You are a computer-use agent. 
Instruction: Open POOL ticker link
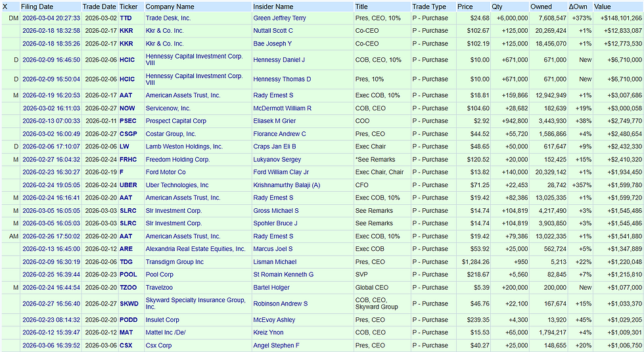pyautogui.click(x=128, y=275)
